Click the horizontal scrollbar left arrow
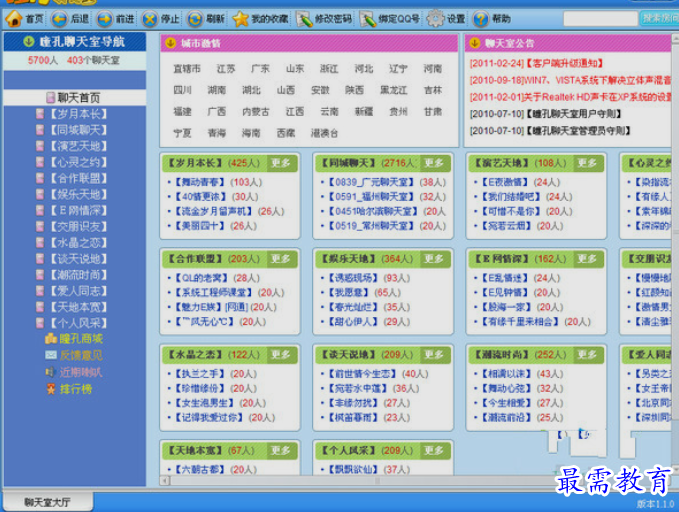The width and height of the screenshot is (679, 512). click(x=165, y=480)
